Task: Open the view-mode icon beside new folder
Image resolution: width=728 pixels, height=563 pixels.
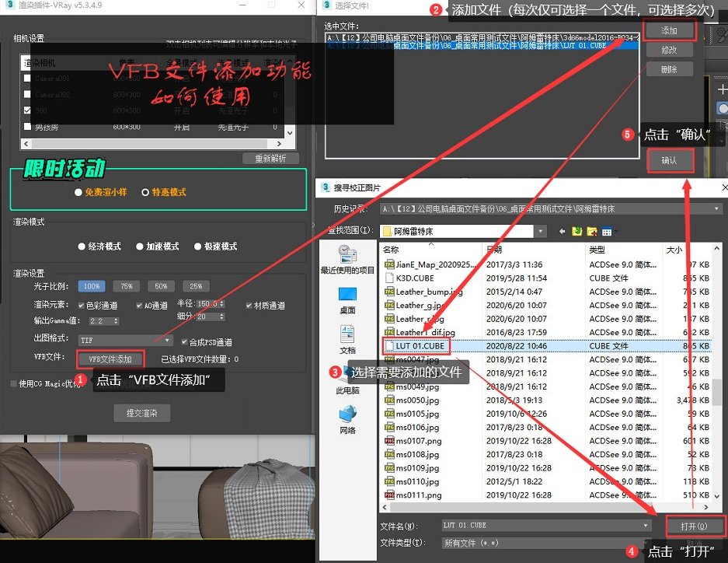Action: click(x=607, y=231)
